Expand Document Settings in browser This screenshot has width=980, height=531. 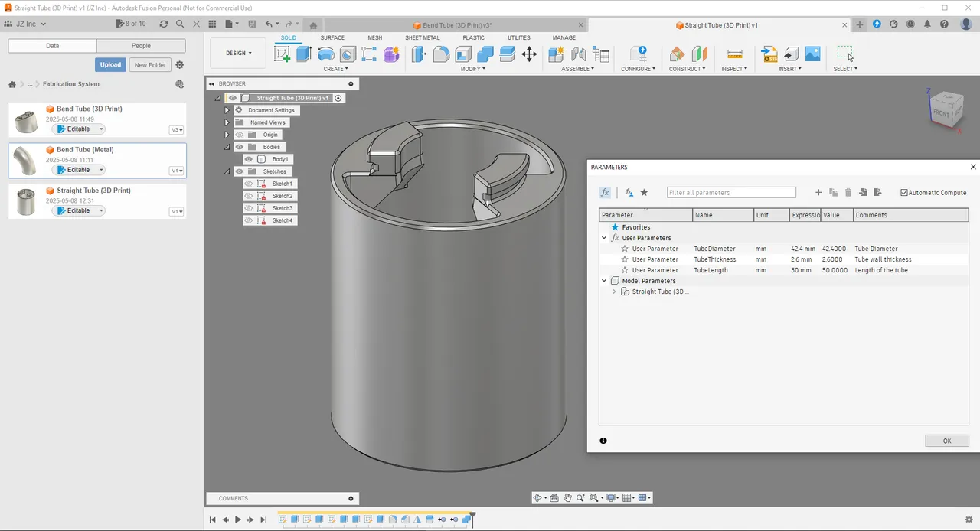pyautogui.click(x=227, y=110)
